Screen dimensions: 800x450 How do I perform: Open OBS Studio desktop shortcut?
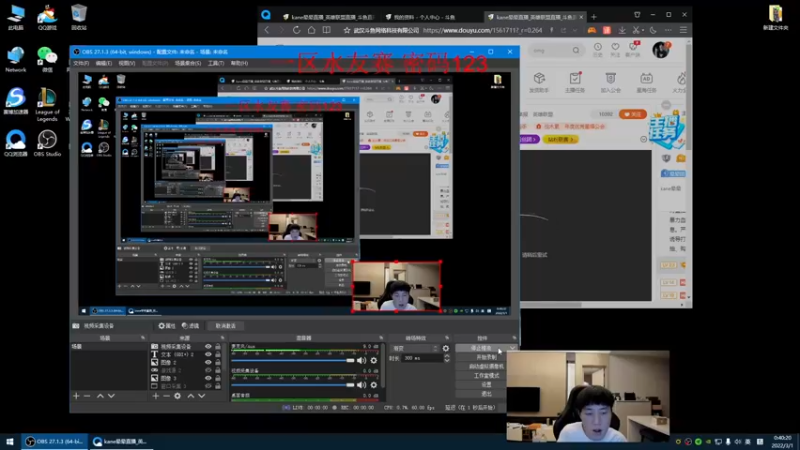pos(47,143)
